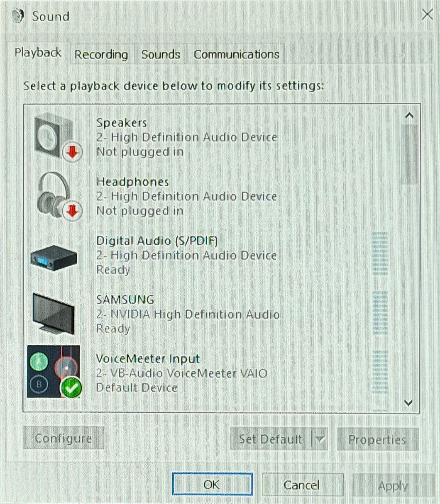This screenshot has height=504, width=440.
Task: Click the green default checkmark on VoiceMeeter Input
Action: tap(71, 387)
